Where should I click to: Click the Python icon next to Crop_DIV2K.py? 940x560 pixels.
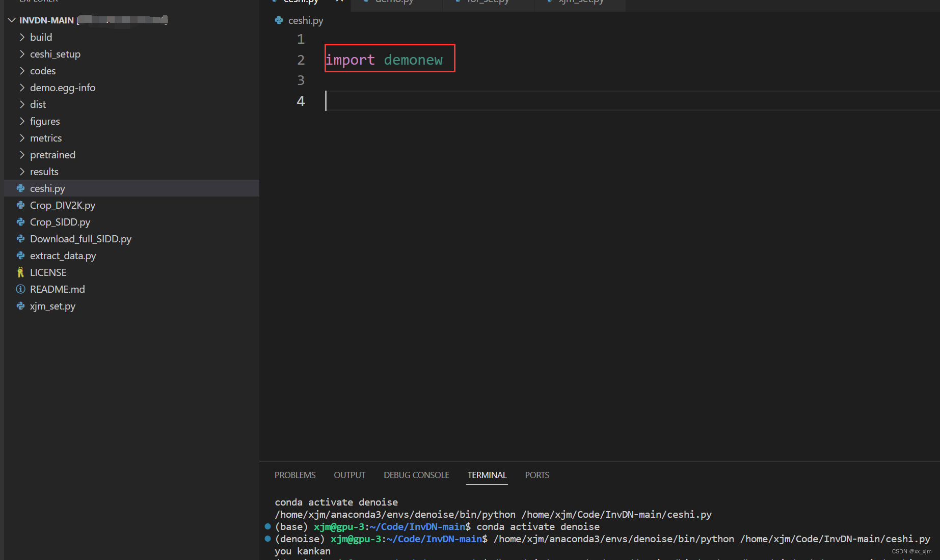(20, 205)
